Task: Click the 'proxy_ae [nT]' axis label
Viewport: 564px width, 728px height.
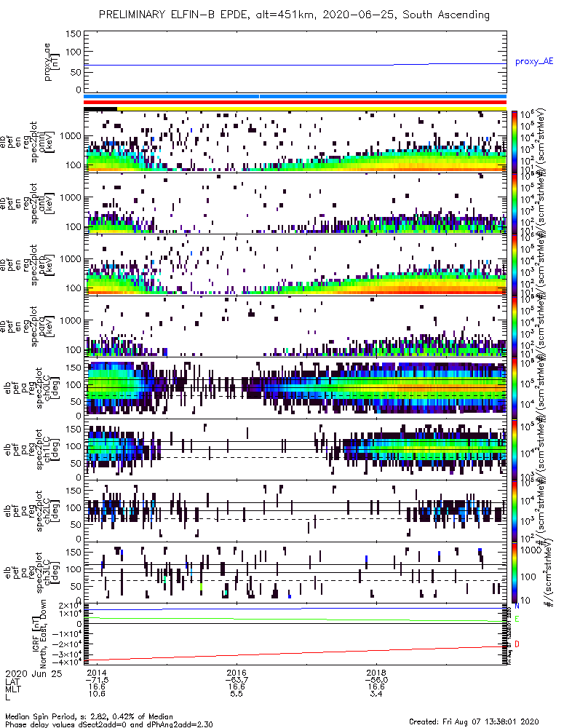Action: pyautogui.click(x=52, y=62)
